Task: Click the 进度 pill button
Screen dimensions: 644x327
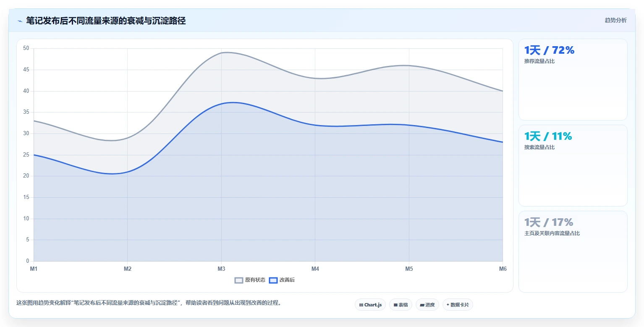Action: [427, 305]
